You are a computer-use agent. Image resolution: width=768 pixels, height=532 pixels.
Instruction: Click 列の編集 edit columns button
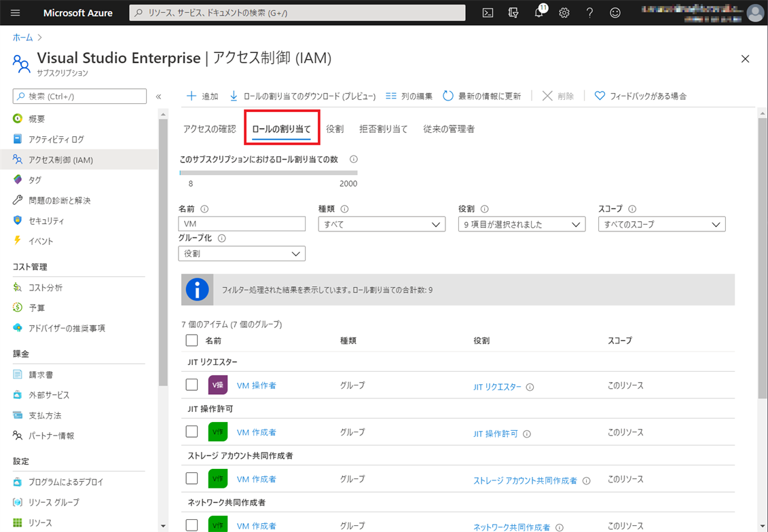[x=409, y=96]
